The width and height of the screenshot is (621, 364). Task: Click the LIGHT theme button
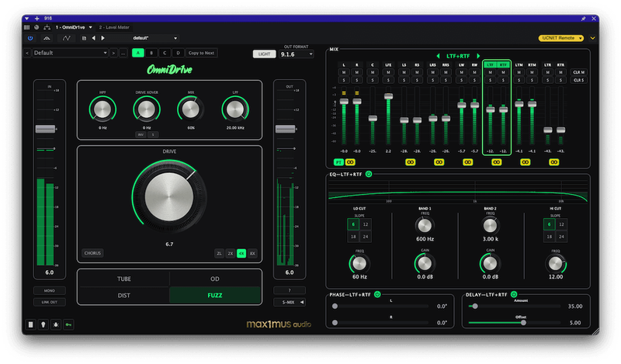click(264, 54)
